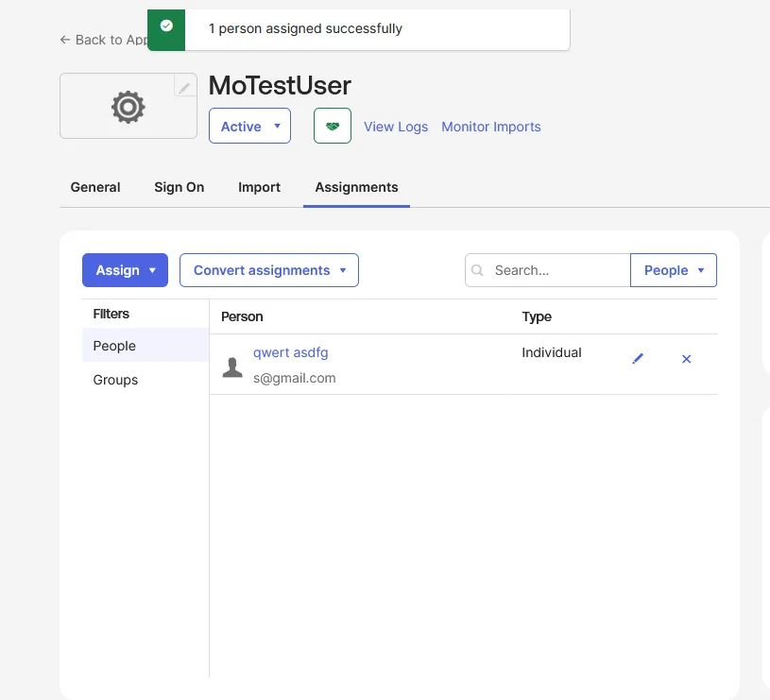
Task: Click the green health status icon
Action: (332, 126)
